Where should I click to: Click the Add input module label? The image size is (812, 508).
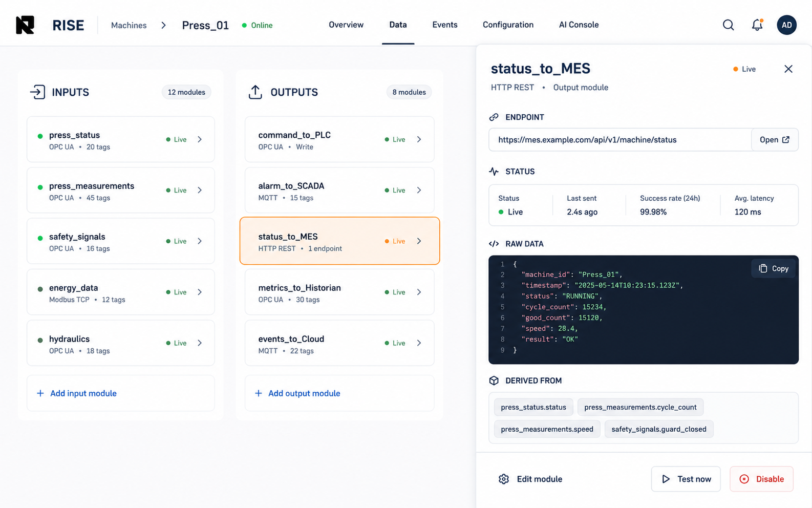pyautogui.click(x=83, y=393)
